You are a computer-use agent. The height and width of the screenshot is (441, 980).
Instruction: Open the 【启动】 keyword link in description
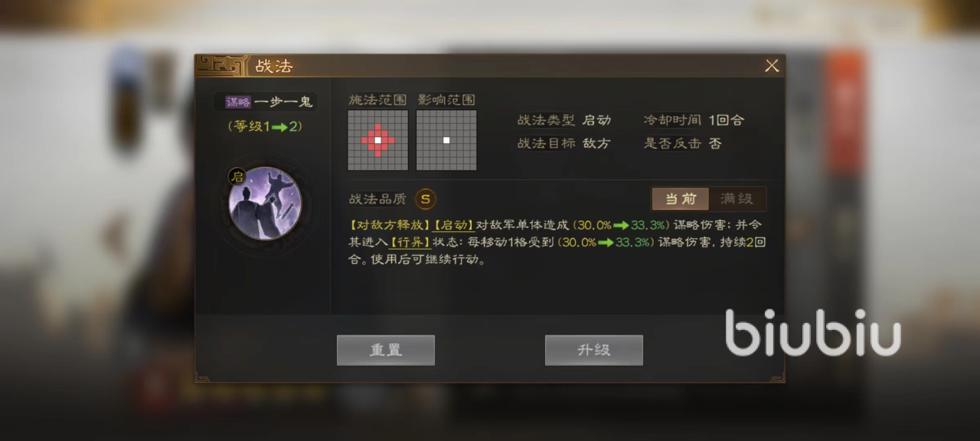click(454, 225)
